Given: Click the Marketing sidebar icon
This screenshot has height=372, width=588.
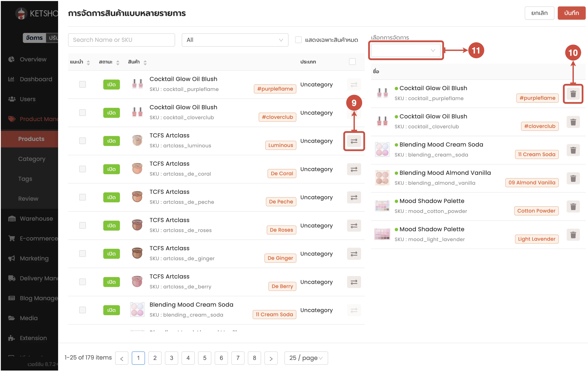Looking at the screenshot, I should coord(11,258).
